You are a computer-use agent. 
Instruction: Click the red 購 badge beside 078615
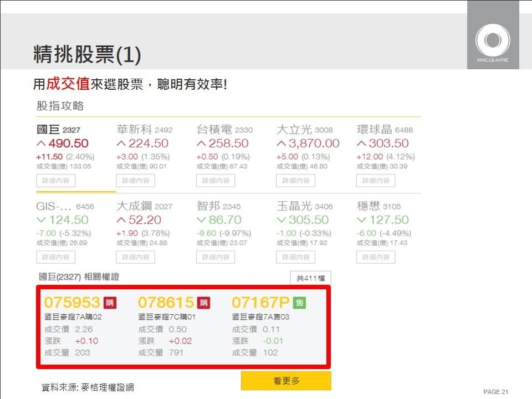(204, 303)
